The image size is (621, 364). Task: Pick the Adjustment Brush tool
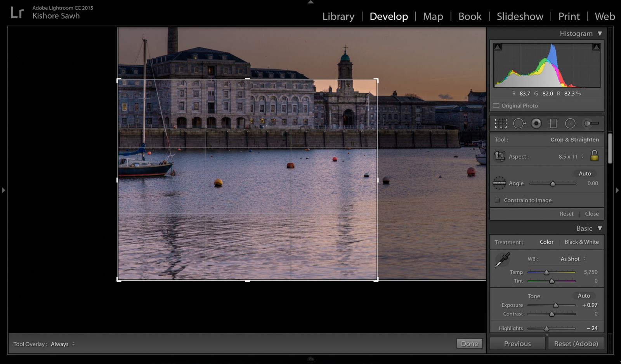coord(590,123)
